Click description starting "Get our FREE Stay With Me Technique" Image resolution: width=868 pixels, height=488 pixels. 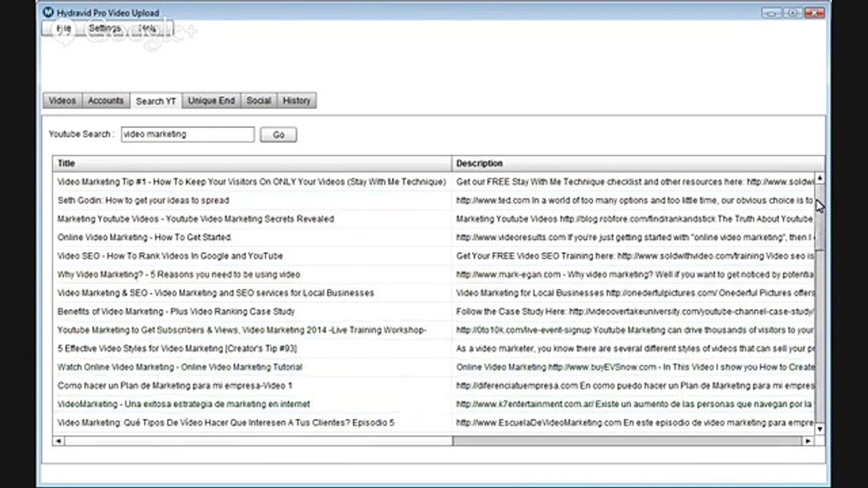coord(633,182)
